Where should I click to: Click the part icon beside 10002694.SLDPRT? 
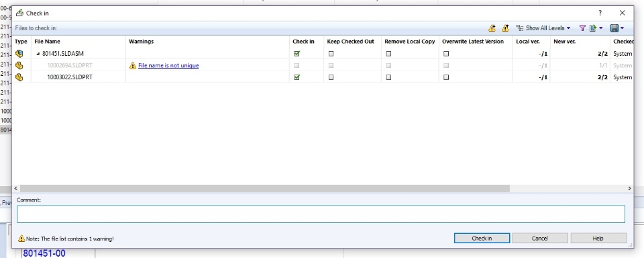tap(19, 65)
